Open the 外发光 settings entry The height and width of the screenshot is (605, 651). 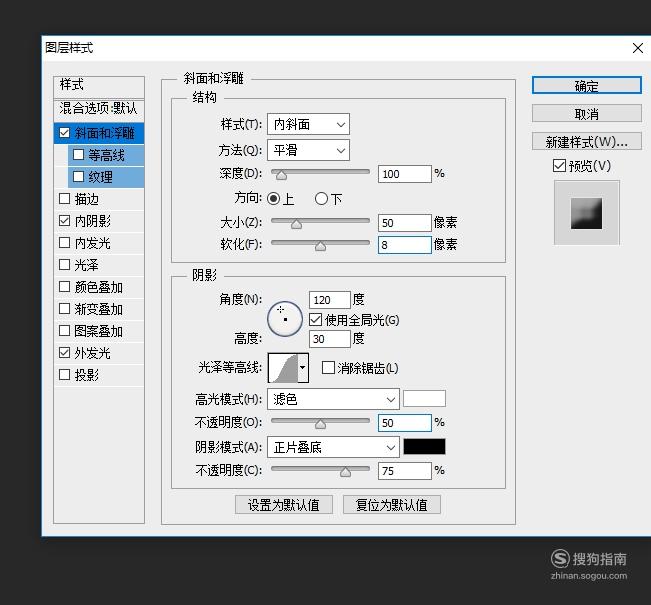93,353
